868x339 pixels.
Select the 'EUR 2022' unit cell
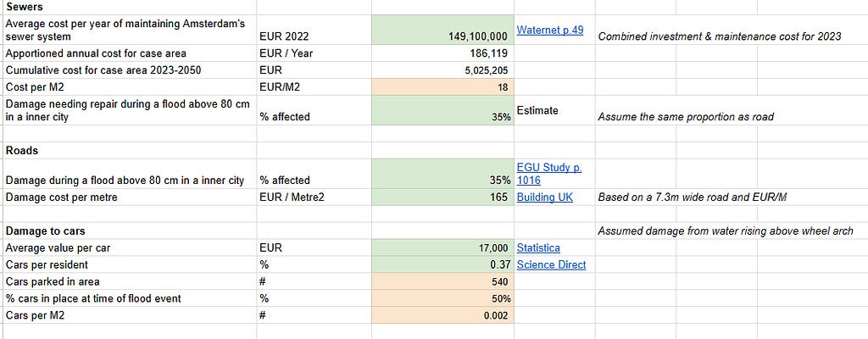tap(314, 30)
